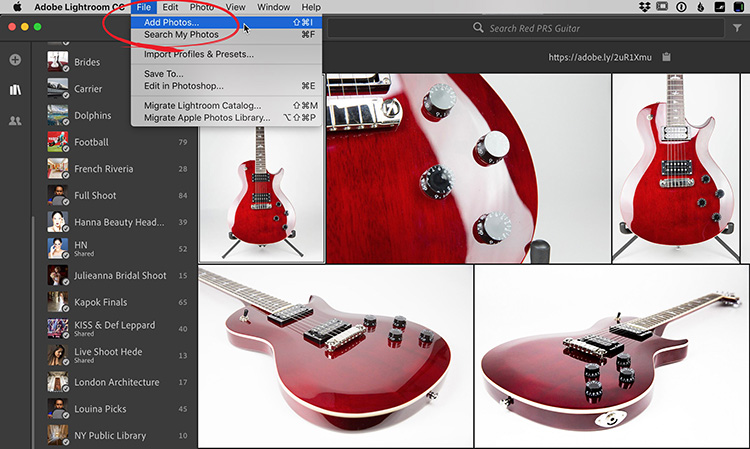Click the magnifier icon in search bar
Screen dimensions: 750x449
pos(479,28)
